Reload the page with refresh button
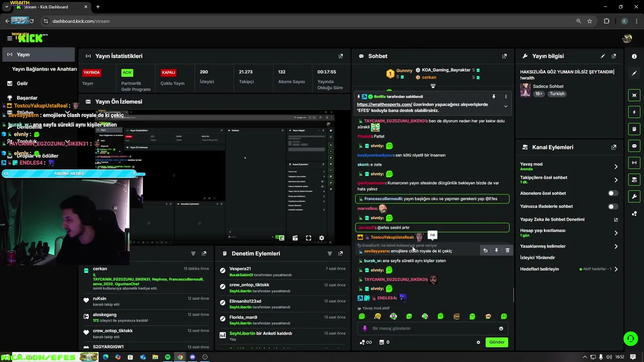Viewport: 644px width, 362px height. (x=32, y=21)
